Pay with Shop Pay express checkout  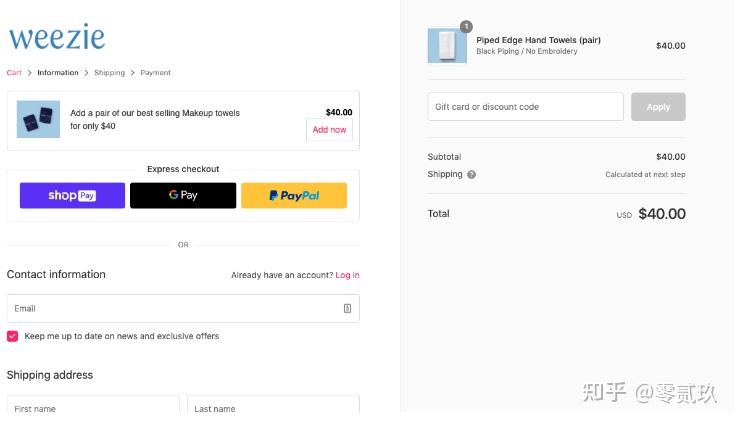point(72,195)
